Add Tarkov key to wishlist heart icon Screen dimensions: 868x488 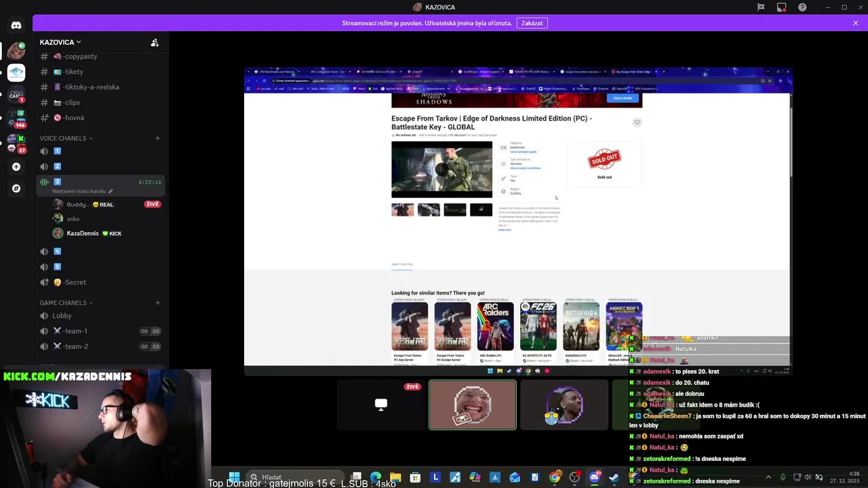click(x=637, y=123)
